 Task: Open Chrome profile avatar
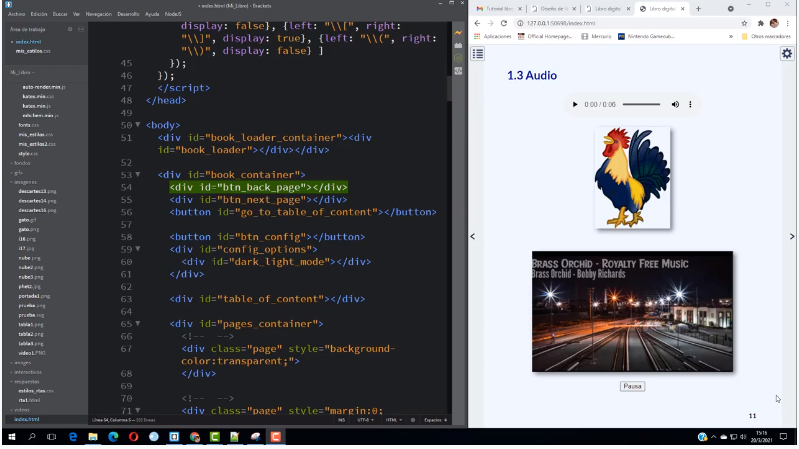774,23
